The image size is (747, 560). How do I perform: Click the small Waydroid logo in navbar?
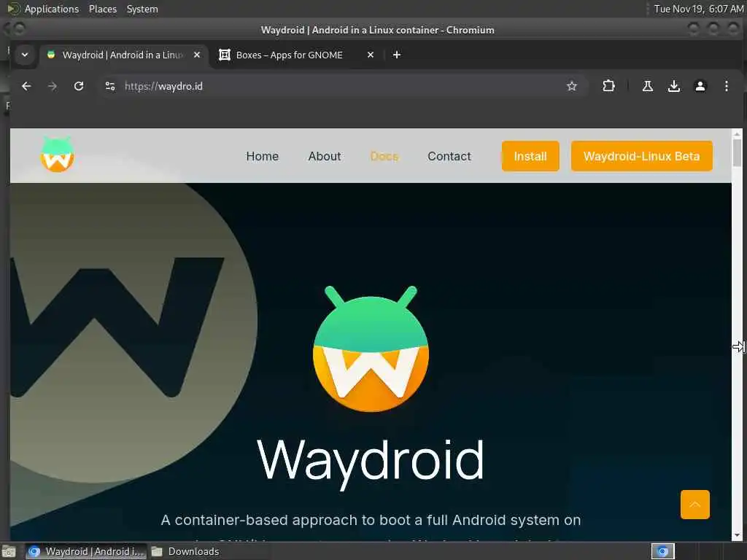(57, 155)
